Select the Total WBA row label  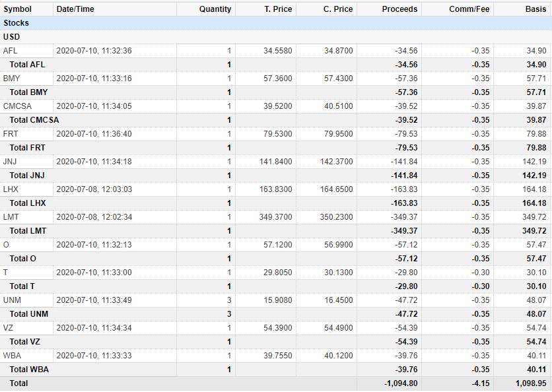[29, 370]
